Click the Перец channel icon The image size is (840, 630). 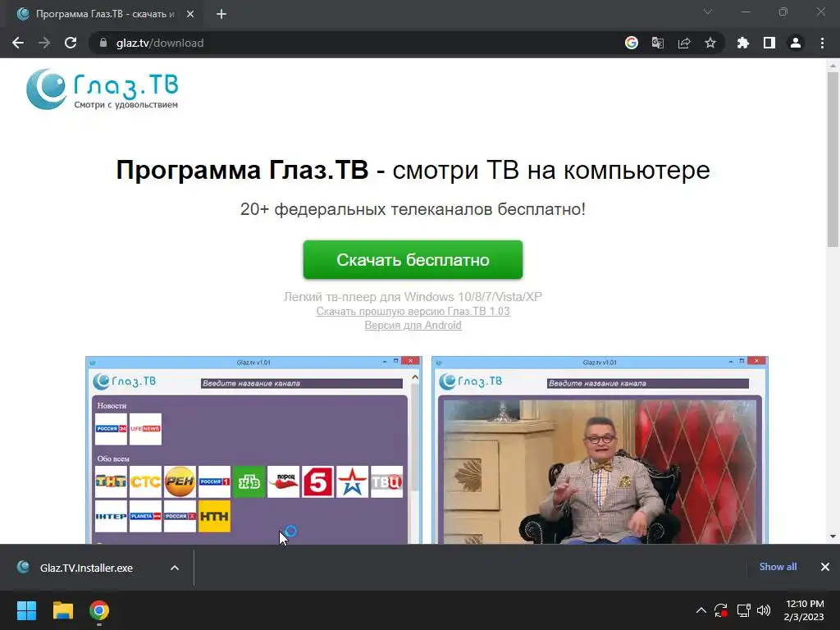point(283,482)
